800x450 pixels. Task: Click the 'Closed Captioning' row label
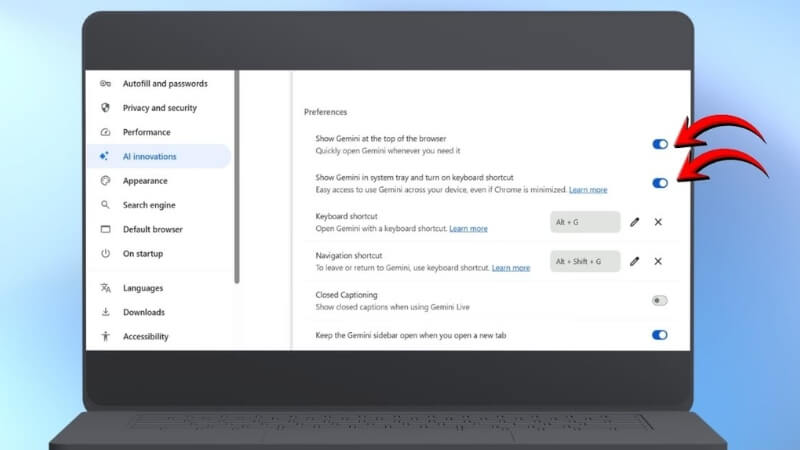coord(346,295)
